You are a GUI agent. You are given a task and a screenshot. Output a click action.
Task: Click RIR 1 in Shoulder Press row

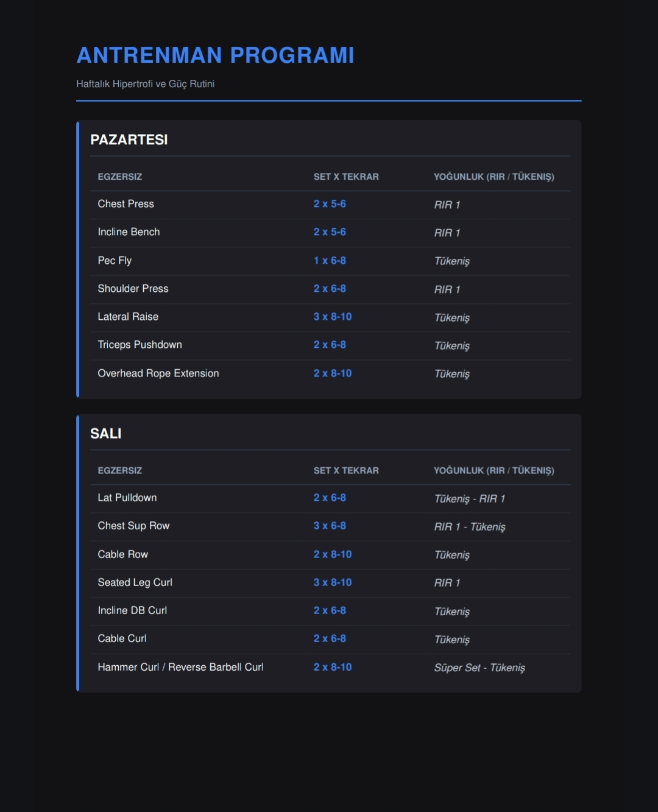(x=447, y=290)
